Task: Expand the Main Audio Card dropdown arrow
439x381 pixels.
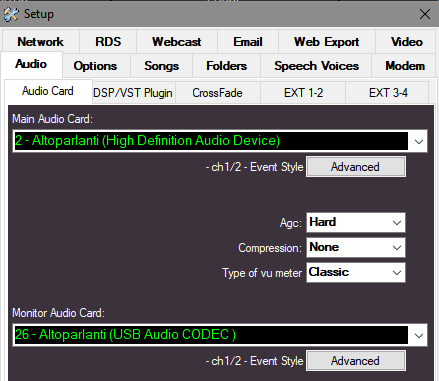Action: (419, 141)
